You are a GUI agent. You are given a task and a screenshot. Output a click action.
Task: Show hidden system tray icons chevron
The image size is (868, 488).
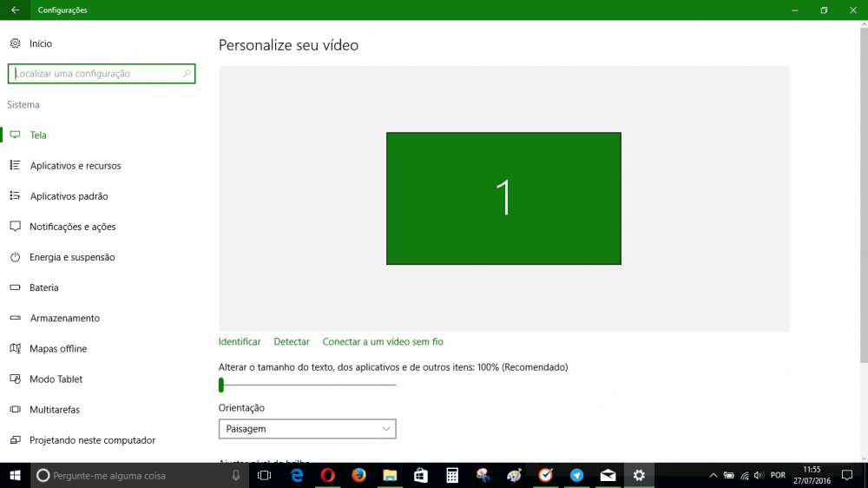713,475
